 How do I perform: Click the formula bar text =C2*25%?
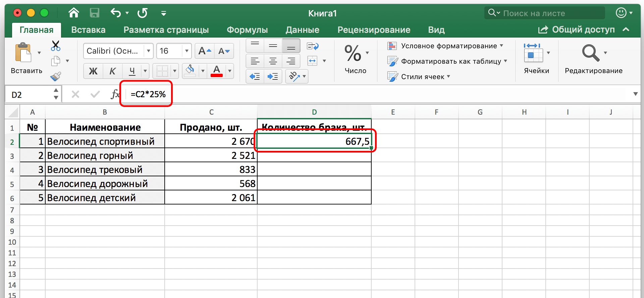[148, 95]
